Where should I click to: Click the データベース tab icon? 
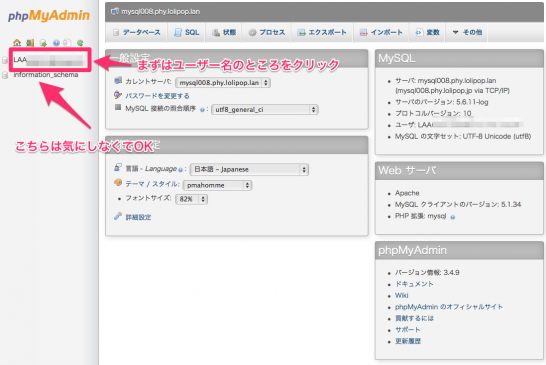116,33
